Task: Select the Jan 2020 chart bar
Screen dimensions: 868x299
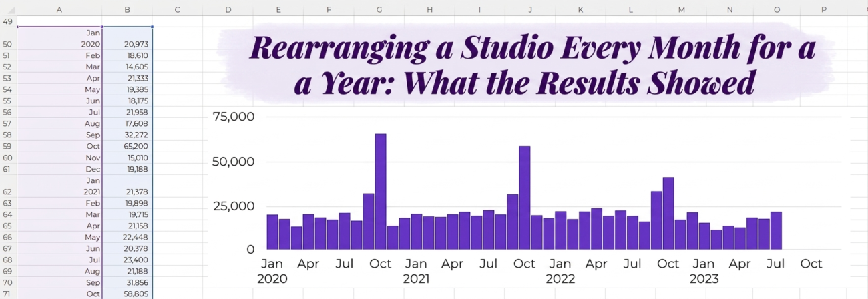Action: 272,232
